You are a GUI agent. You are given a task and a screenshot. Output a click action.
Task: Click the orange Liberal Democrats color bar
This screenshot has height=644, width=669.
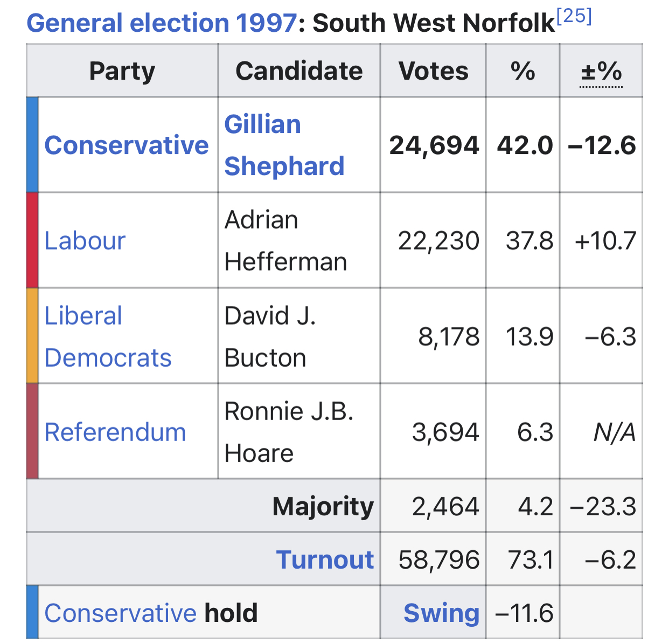(x=32, y=336)
